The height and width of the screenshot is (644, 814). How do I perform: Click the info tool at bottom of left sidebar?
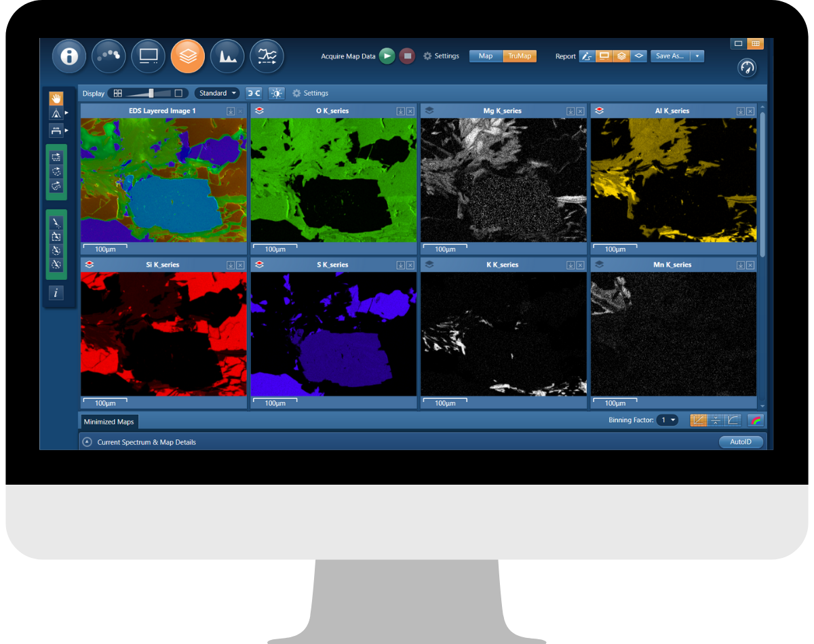[x=56, y=293]
